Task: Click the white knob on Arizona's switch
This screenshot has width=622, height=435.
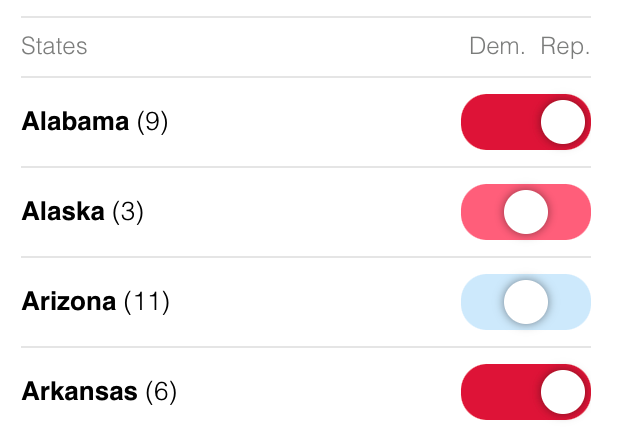Action: point(526,302)
